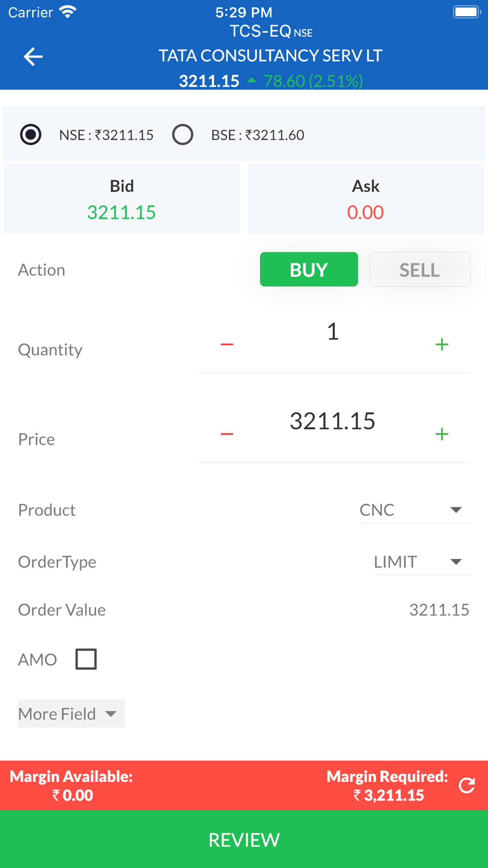Increase quantity with the plus icon
The width and height of the screenshot is (488, 868).
coord(442,345)
